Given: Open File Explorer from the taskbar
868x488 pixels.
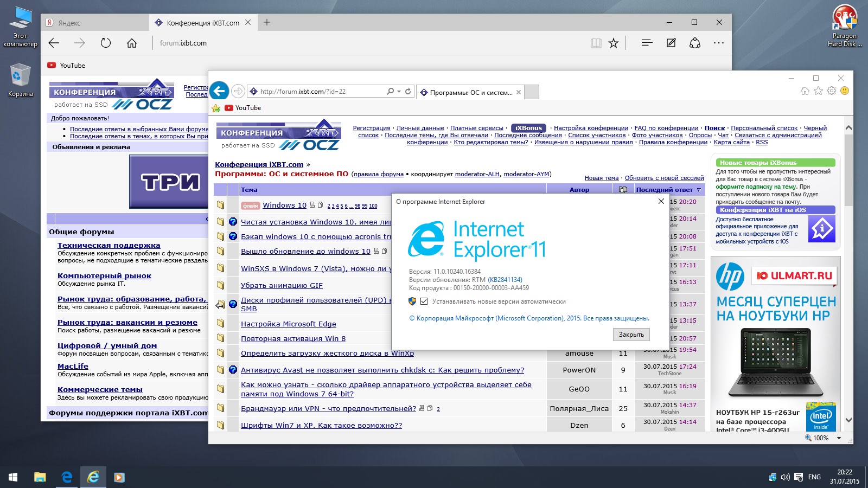Looking at the screenshot, I should tap(40, 477).
